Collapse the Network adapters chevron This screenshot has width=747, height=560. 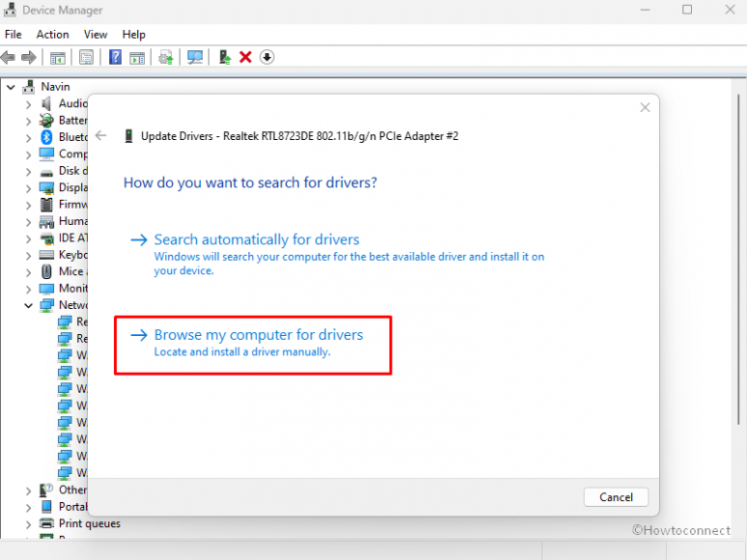click(29, 305)
